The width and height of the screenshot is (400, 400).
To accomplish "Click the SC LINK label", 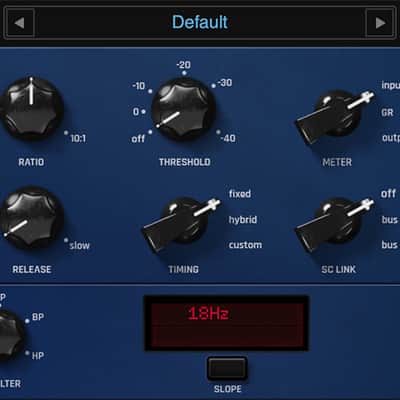I will coord(338,269).
